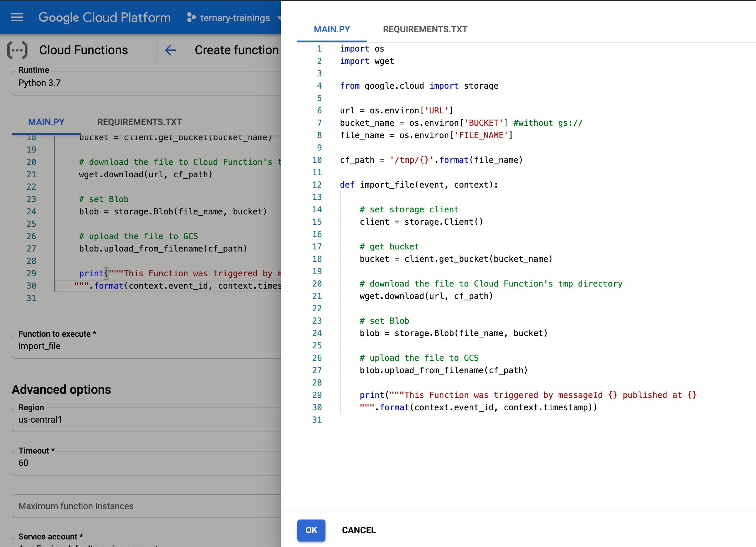Click the back arrow next to Create function
756x547 pixels.
[170, 50]
